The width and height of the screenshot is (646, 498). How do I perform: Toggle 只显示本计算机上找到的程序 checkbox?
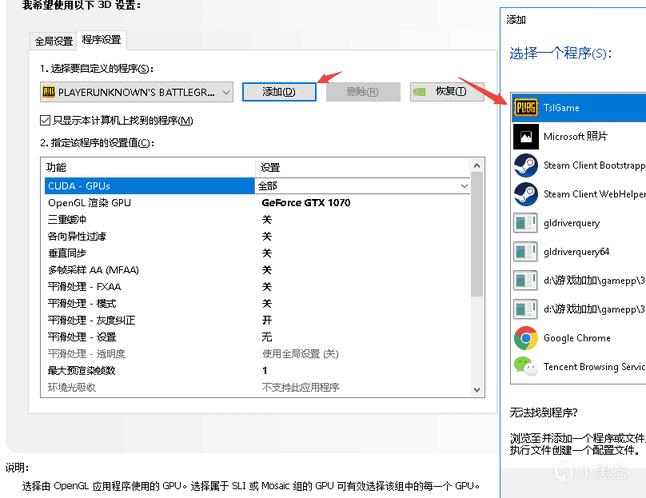point(45,120)
